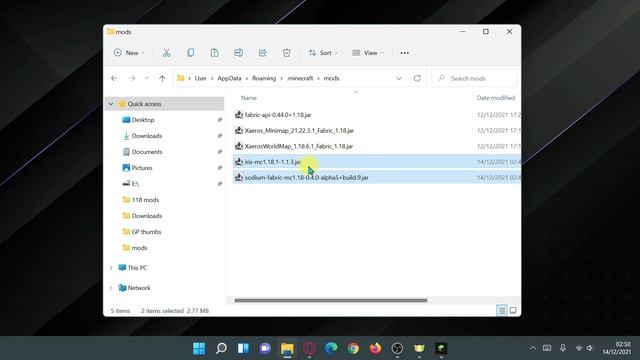
Task: Open Desktop in Quick access
Action: point(143,120)
